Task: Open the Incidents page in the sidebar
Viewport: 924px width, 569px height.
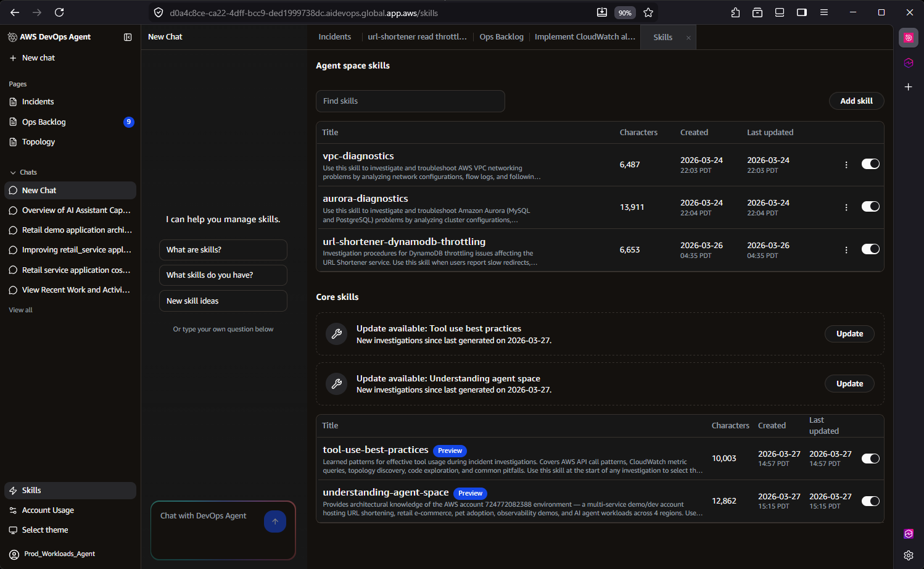Action: (x=38, y=101)
